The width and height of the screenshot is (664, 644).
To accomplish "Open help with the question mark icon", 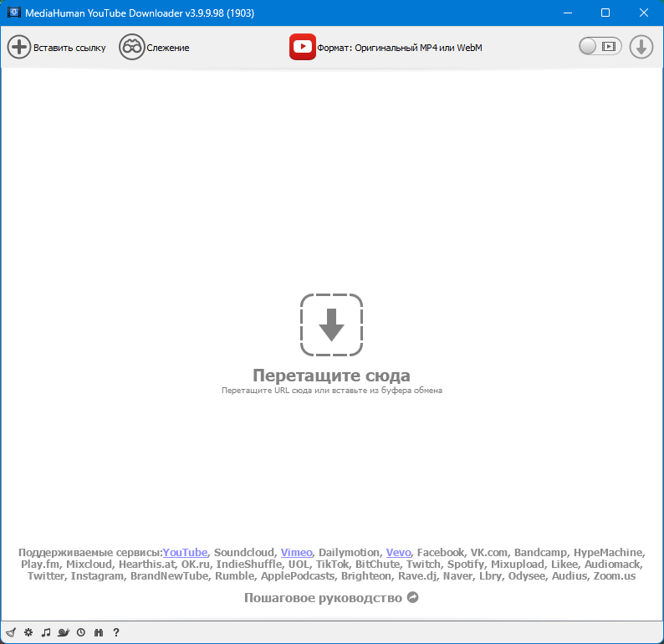I will [x=116, y=632].
